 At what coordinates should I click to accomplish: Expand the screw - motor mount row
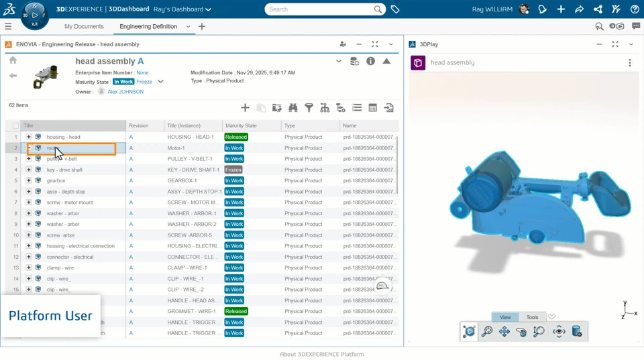(x=29, y=202)
